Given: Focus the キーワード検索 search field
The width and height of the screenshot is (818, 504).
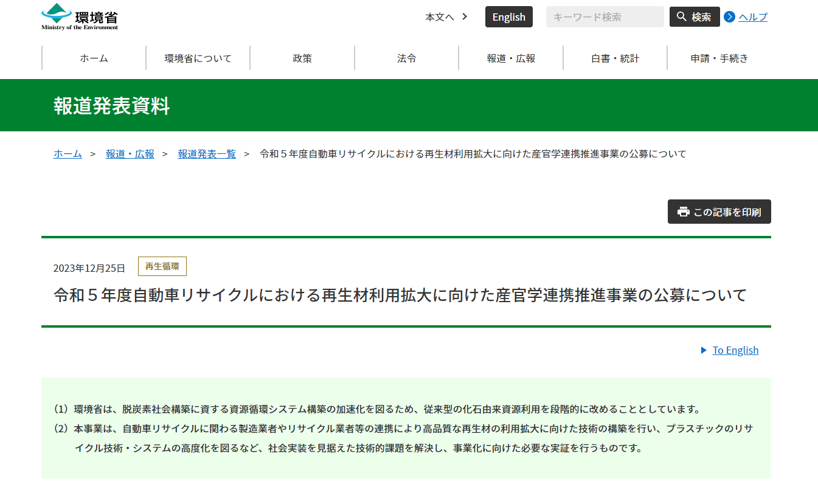Looking at the screenshot, I should coord(605,17).
